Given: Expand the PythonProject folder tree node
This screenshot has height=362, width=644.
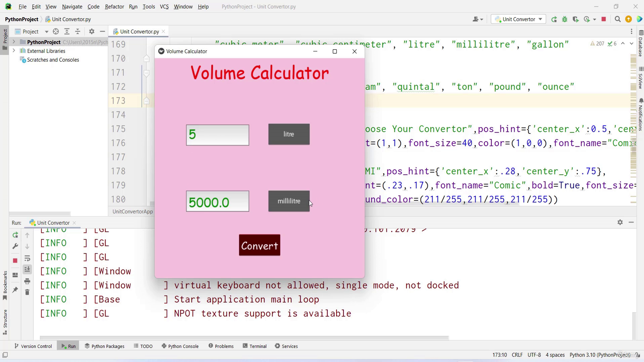Looking at the screenshot, I should 14,42.
